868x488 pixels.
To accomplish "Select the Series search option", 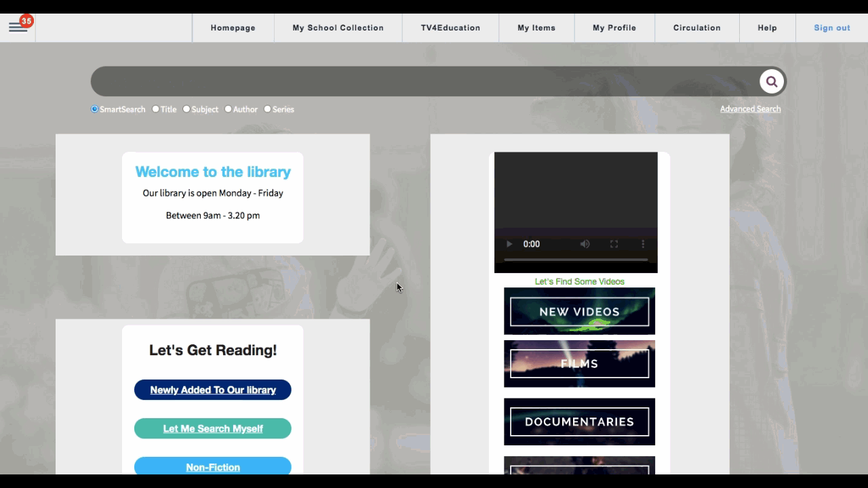I will (268, 109).
